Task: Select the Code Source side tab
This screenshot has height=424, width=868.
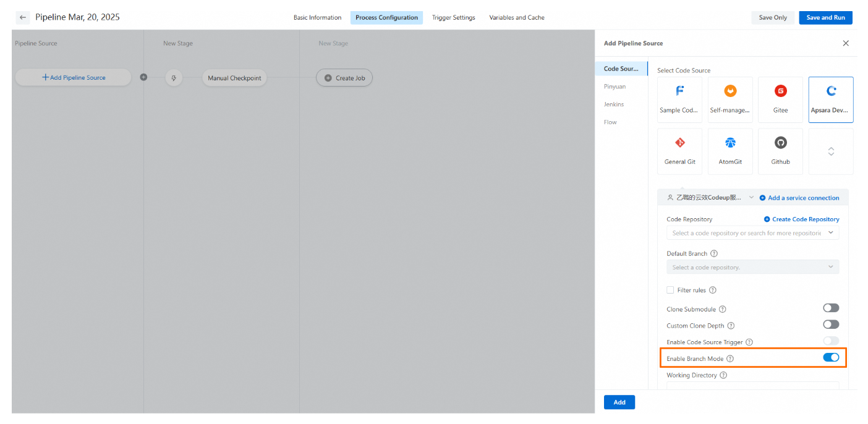Action: pos(621,69)
